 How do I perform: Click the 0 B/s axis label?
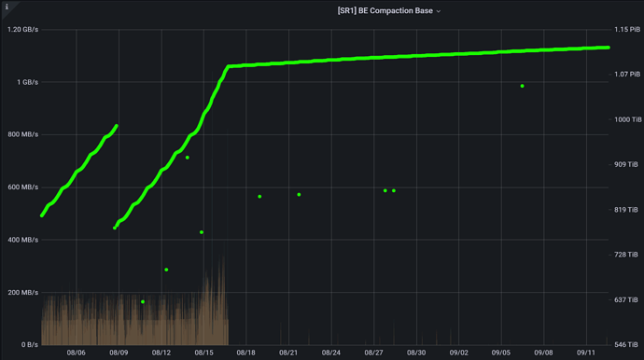[30, 345]
